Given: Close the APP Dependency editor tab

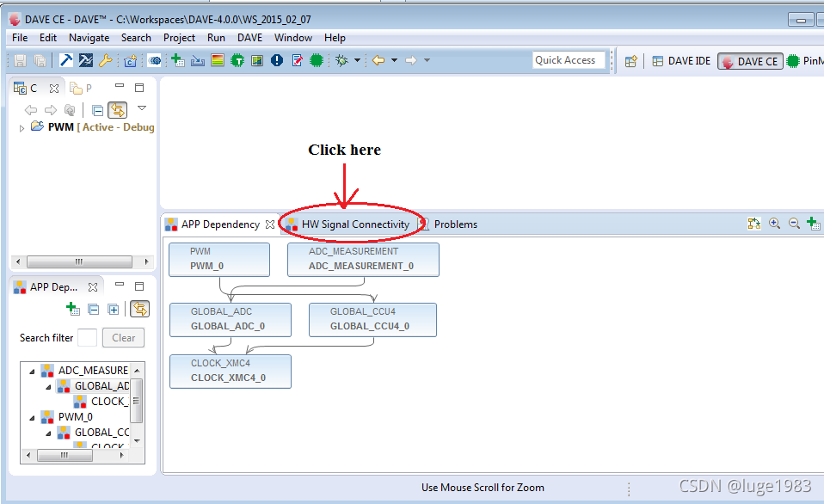Looking at the screenshot, I should click(x=270, y=224).
